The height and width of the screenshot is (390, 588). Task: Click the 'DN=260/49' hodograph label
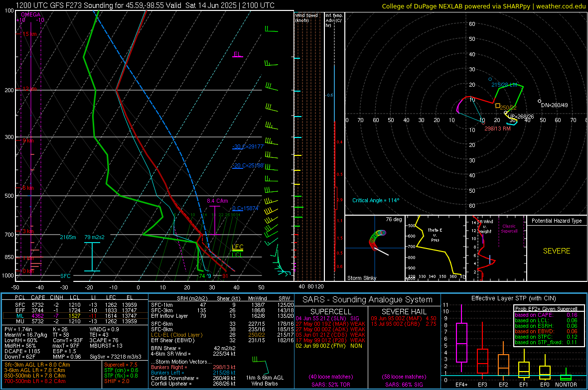coord(554,106)
